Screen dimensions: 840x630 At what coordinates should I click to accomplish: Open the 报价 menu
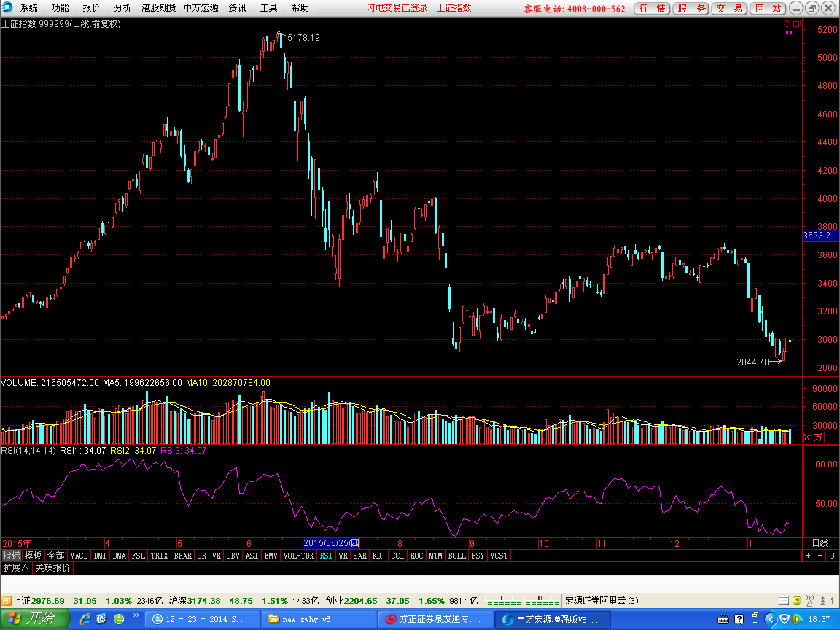click(x=92, y=8)
